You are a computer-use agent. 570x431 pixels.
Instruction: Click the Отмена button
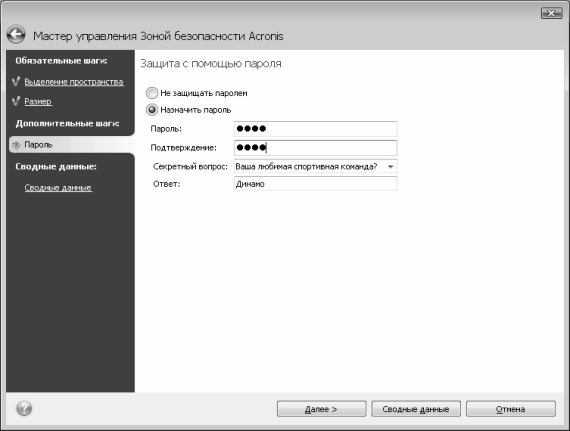pos(511,409)
